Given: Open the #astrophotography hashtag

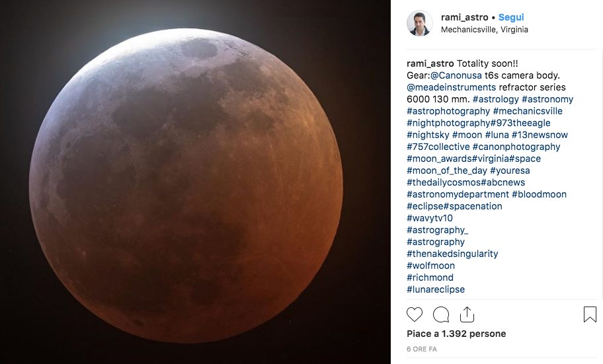Looking at the screenshot, I should [x=448, y=111].
